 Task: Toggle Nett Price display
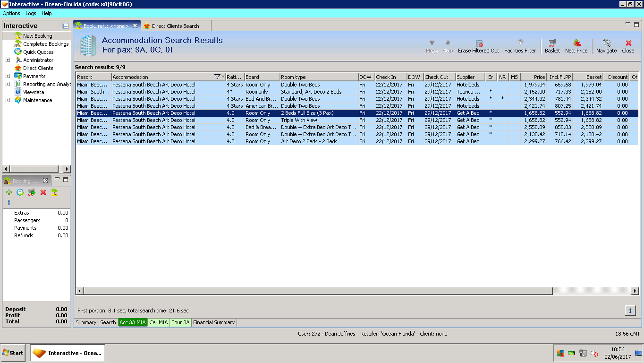coord(576,46)
